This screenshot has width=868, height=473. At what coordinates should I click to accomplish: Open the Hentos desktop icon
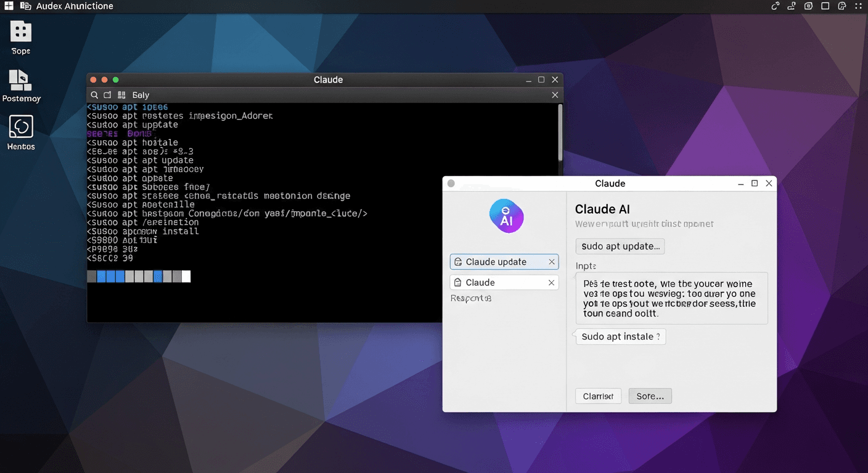point(21,132)
